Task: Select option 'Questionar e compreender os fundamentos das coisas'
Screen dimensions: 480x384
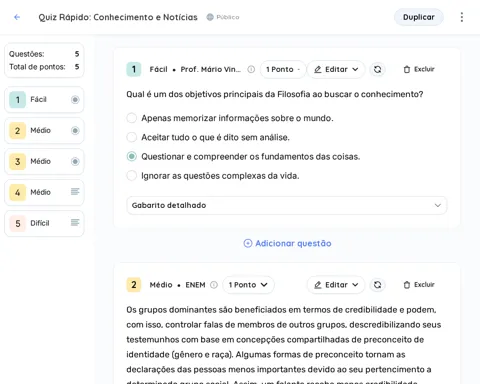Action: tap(132, 156)
